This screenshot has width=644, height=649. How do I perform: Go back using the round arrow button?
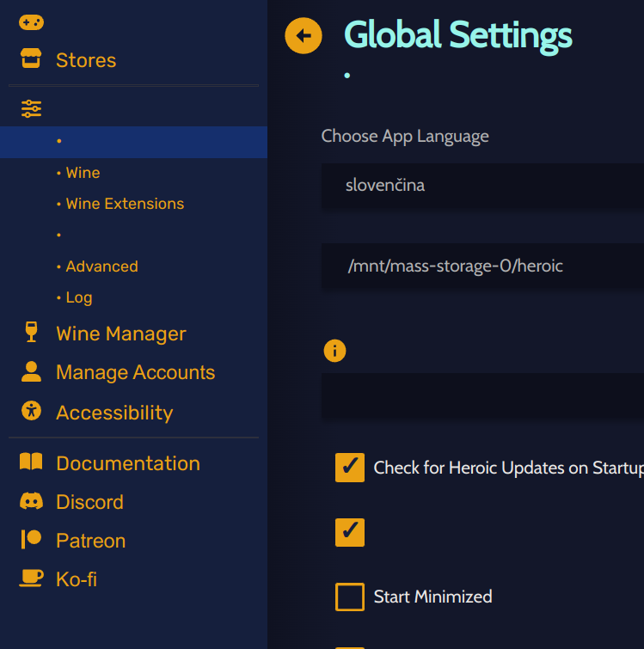click(304, 35)
